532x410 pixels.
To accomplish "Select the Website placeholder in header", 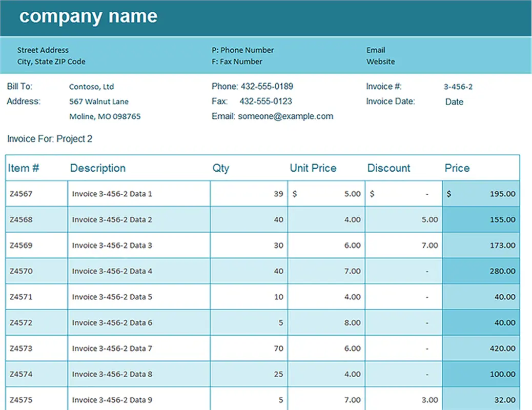I will point(380,61).
